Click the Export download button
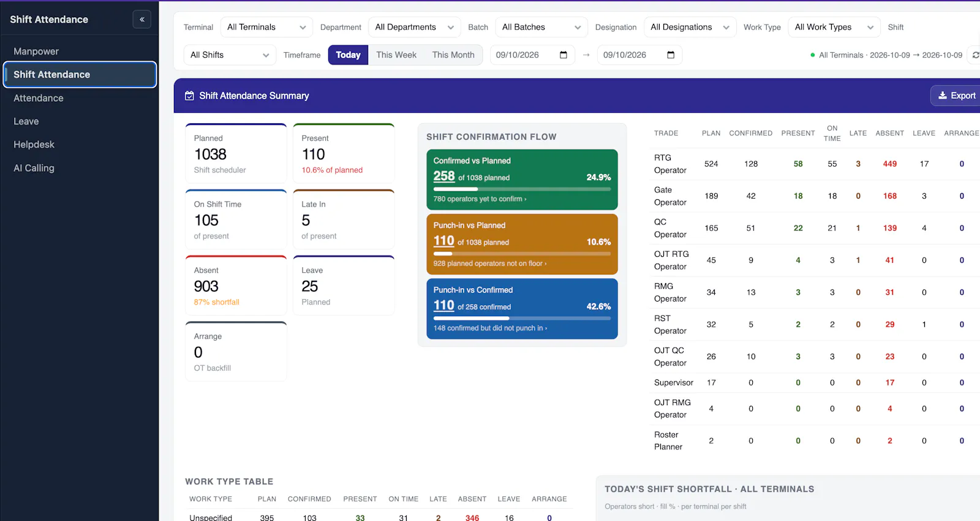980x521 pixels. coord(957,96)
